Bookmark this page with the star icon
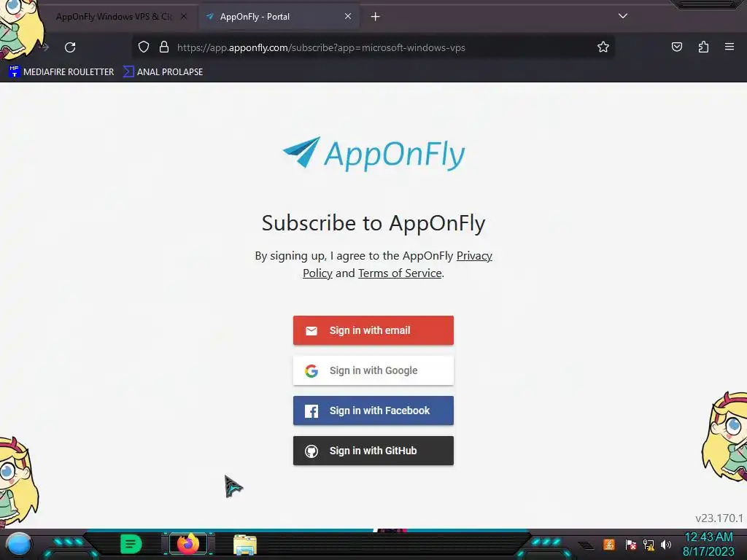 click(603, 47)
